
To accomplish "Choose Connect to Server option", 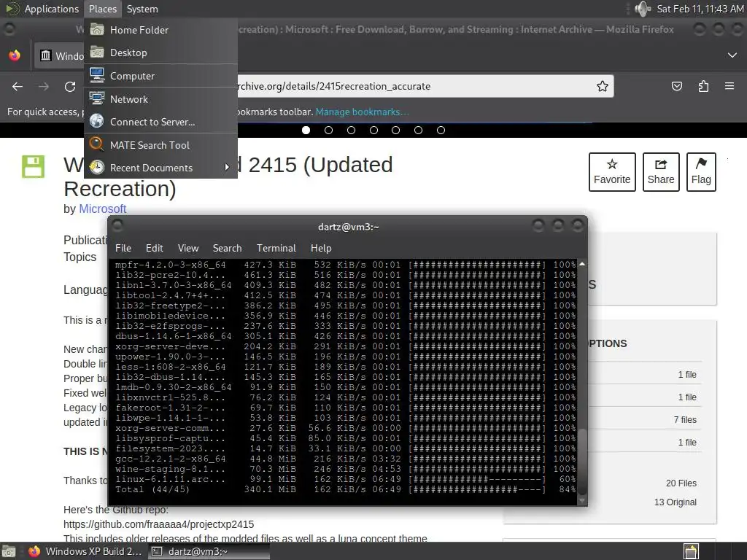I will pos(160,122).
